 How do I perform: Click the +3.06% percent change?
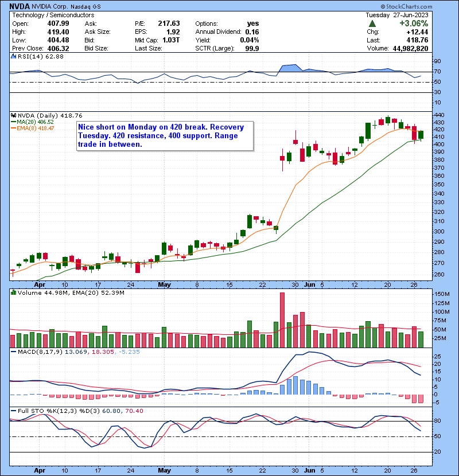point(414,24)
